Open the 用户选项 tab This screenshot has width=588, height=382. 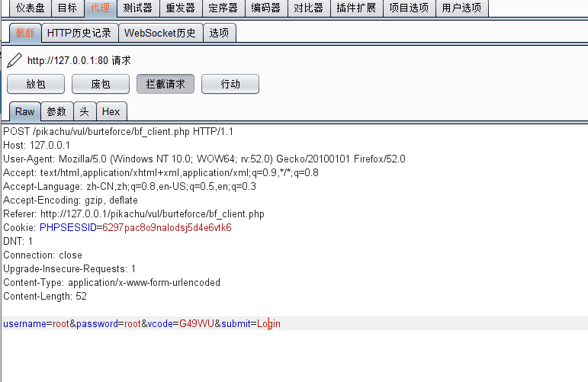click(462, 8)
